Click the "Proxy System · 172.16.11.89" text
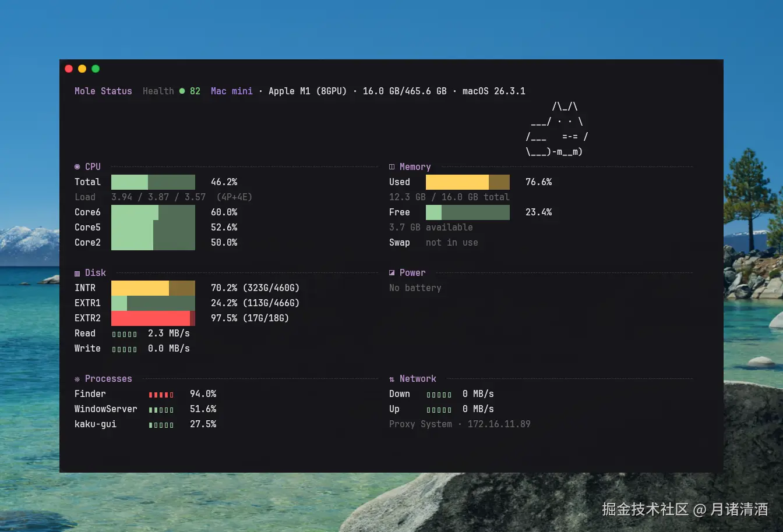Viewport: 783px width, 532px height. pos(460,424)
